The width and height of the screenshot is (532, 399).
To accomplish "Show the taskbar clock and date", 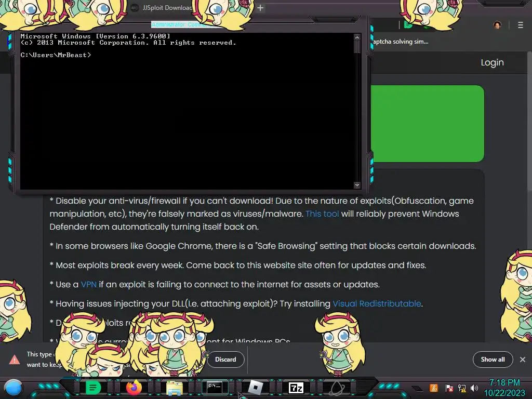I will click(x=504, y=388).
